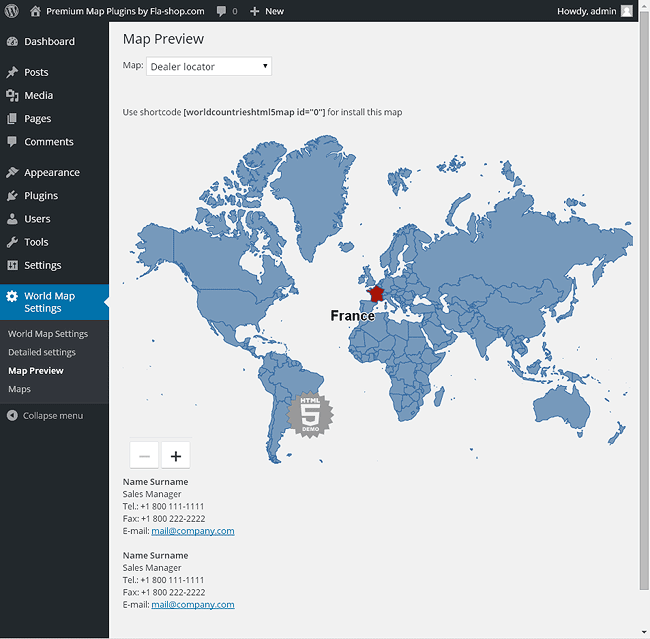Image resolution: width=650 pixels, height=639 pixels.
Task: Click Howdy, admin account menu
Action: [x=594, y=11]
